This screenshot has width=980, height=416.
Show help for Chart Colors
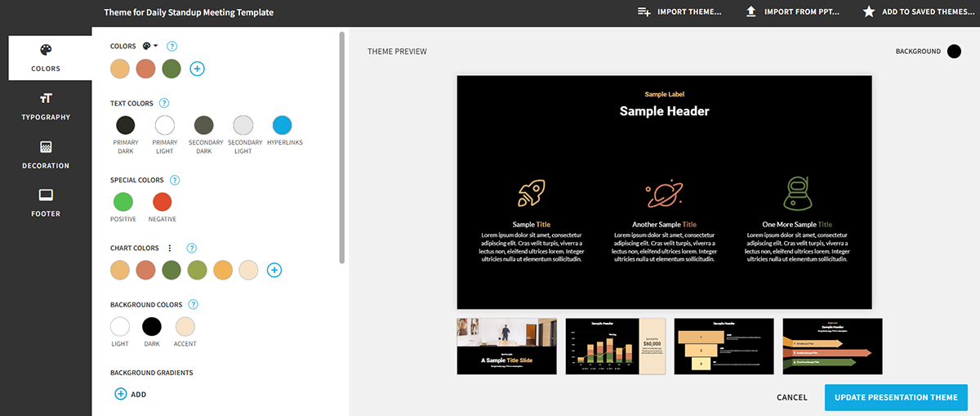tap(192, 248)
